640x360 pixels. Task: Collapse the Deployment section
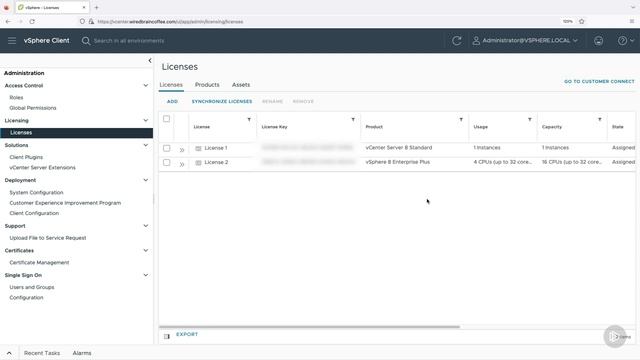(x=146, y=180)
